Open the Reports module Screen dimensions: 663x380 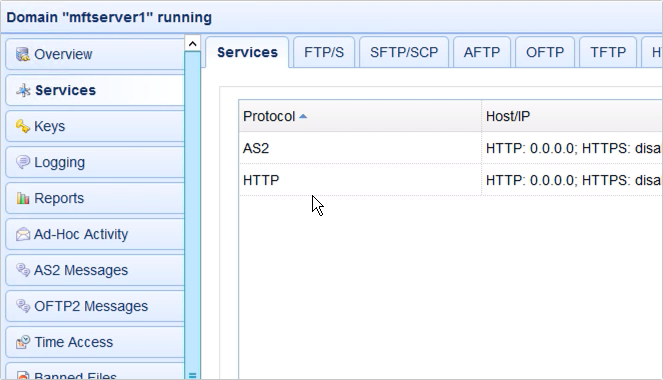(95, 198)
